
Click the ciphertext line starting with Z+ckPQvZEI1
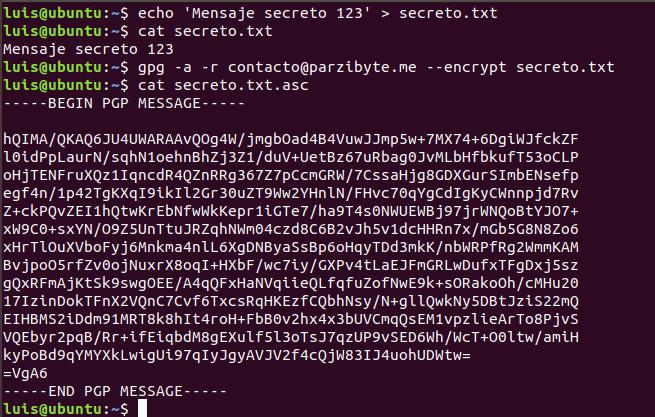point(291,211)
